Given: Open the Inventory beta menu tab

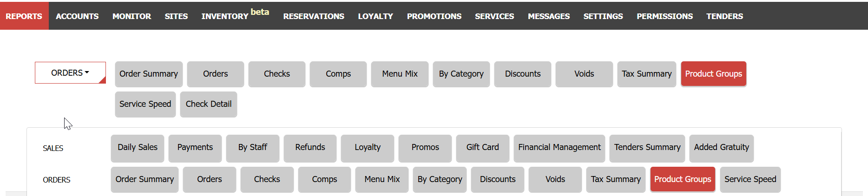Looking at the screenshot, I should [235, 16].
